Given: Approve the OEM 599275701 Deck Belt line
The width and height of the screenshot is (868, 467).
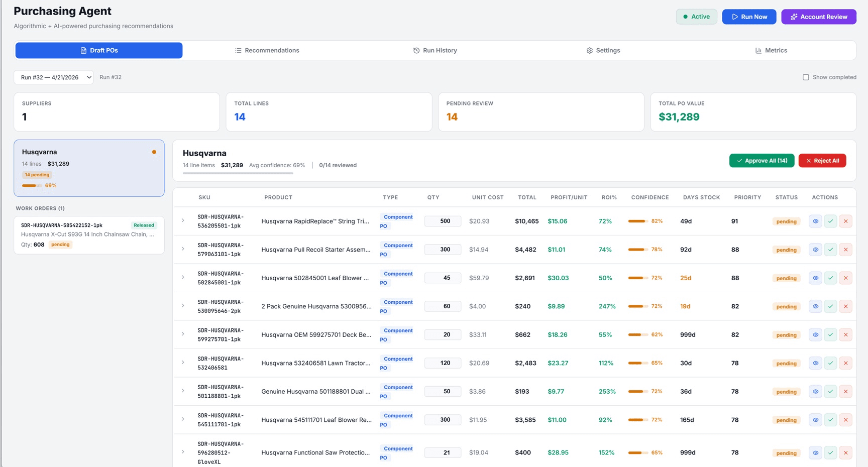Looking at the screenshot, I should click(830, 335).
